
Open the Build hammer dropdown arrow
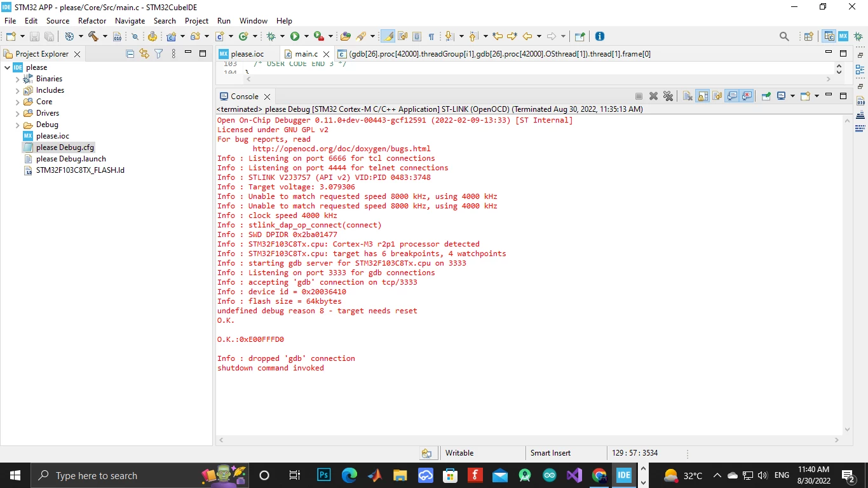point(104,37)
